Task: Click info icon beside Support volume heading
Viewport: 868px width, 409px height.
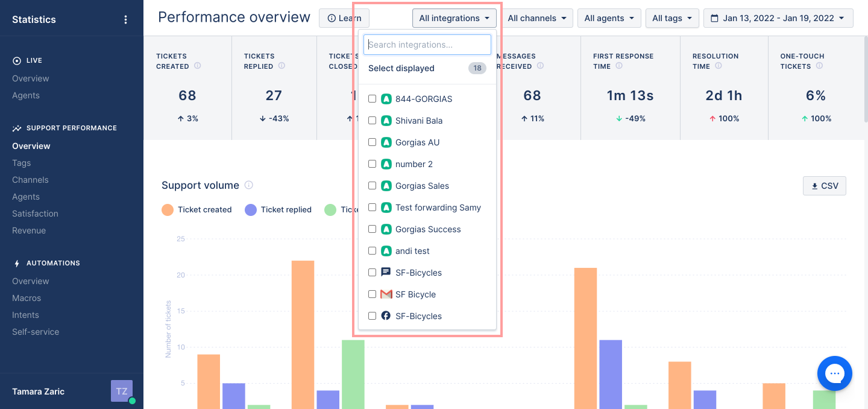Action: point(248,185)
